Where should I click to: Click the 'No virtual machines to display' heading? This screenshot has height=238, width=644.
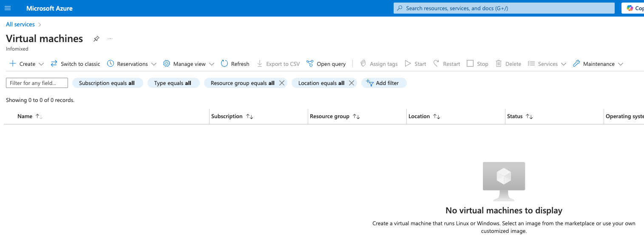point(504,210)
